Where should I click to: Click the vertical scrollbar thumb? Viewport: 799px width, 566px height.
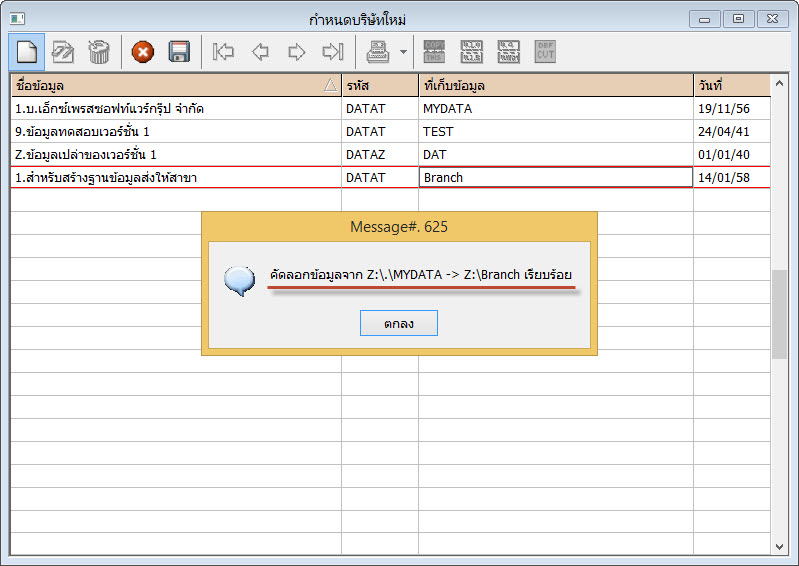779,315
